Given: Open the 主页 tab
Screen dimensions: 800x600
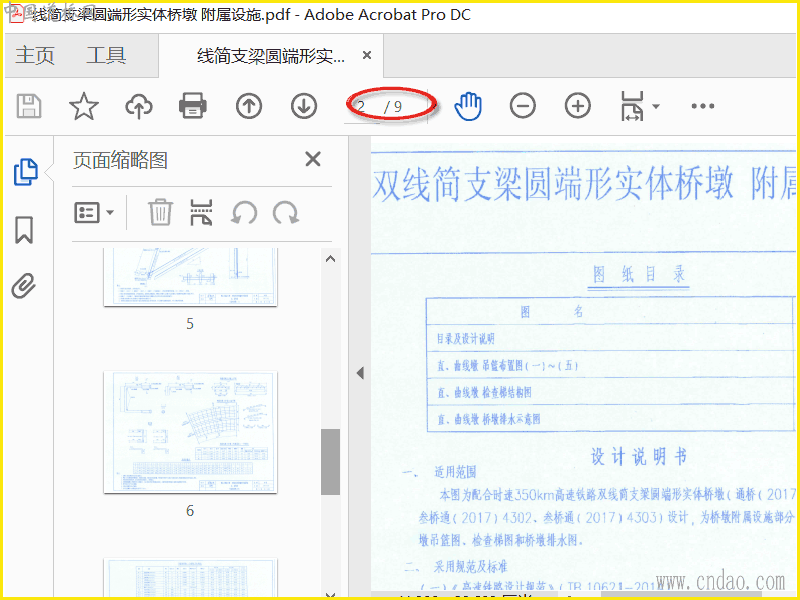Looking at the screenshot, I should (35, 55).
